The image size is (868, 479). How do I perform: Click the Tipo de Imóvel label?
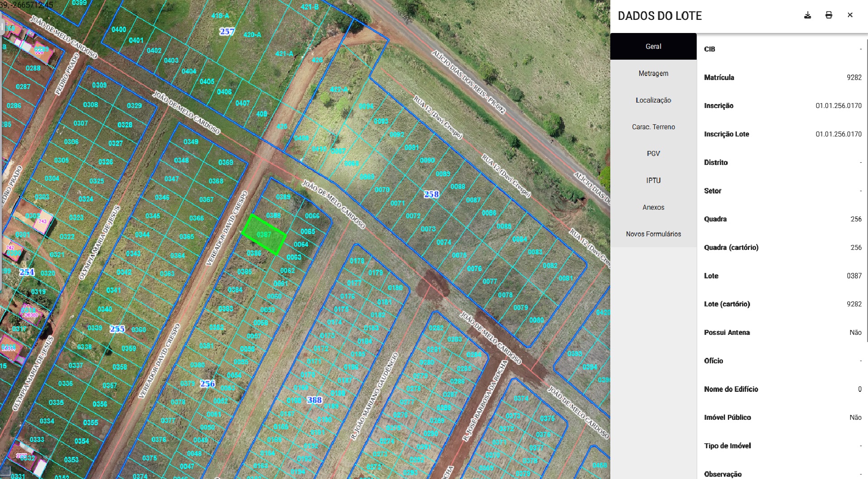click(727, 446)
